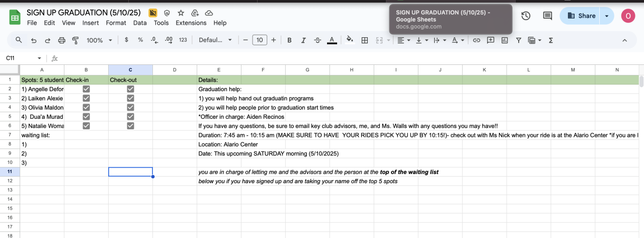Activate the paint format tool
Viewport: 644px width, 238px height.
point(76,40)
